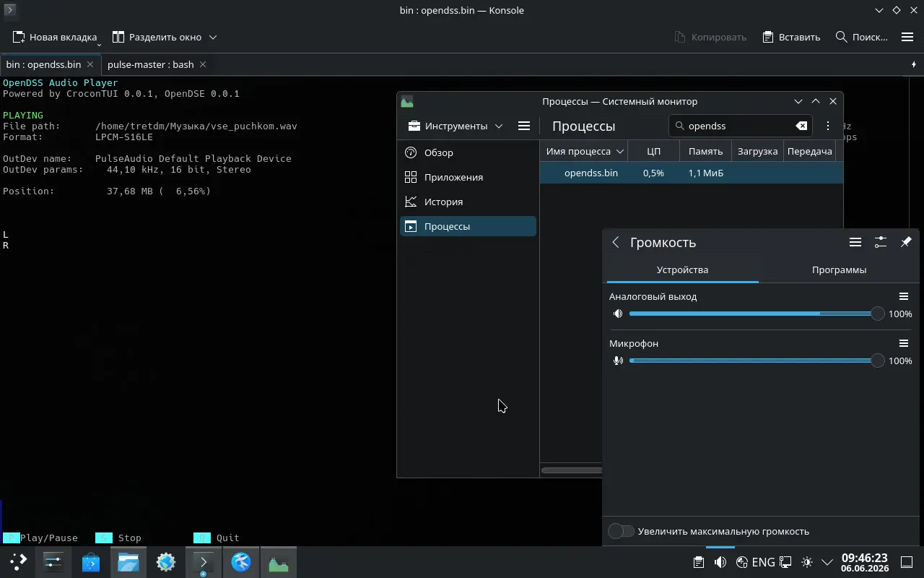Open the История page

coord(468,202)
